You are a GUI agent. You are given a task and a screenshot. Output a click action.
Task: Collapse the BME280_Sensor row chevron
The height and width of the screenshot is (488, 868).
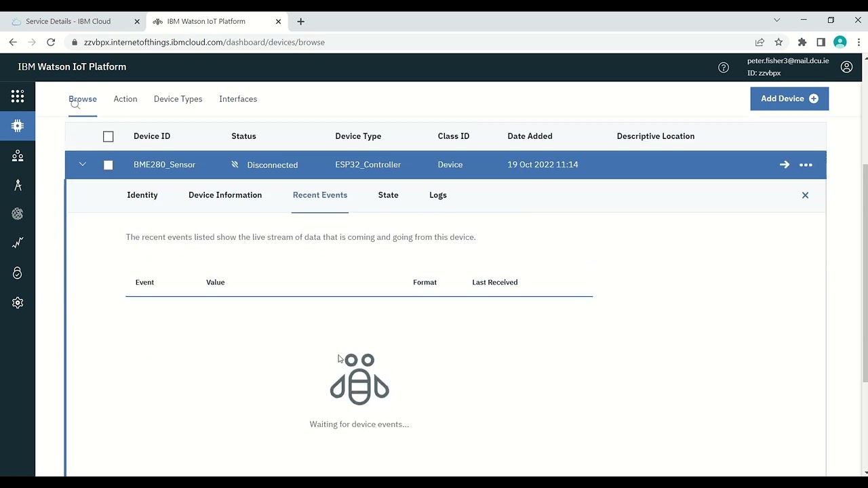pyautogui.click(x=82, y=165)
